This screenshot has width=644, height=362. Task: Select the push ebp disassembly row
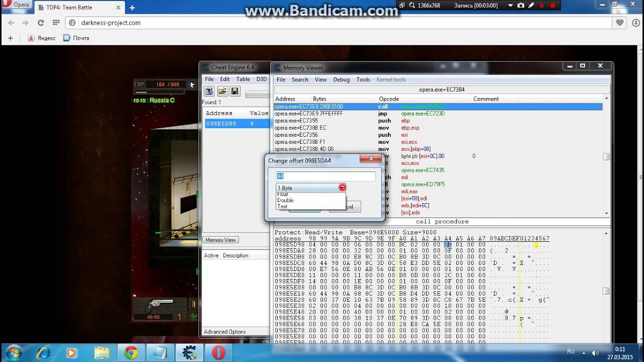[x=438, y=121]
